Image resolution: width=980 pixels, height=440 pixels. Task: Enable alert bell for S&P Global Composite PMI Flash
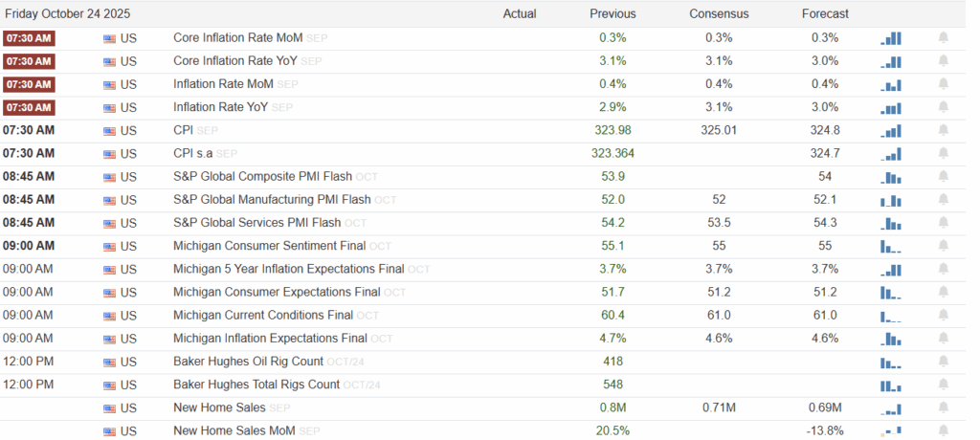click(x=944, y=177)
